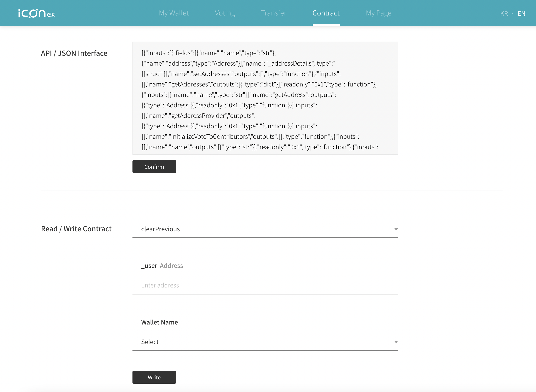Click inside the JSON Interface text area

tap(265, 98)
